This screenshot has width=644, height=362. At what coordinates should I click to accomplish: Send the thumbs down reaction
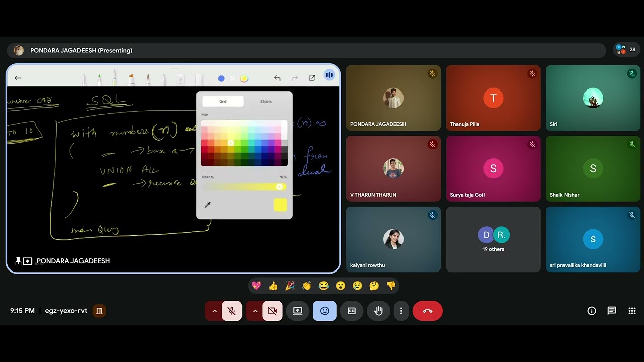click(x=391, y=286)
